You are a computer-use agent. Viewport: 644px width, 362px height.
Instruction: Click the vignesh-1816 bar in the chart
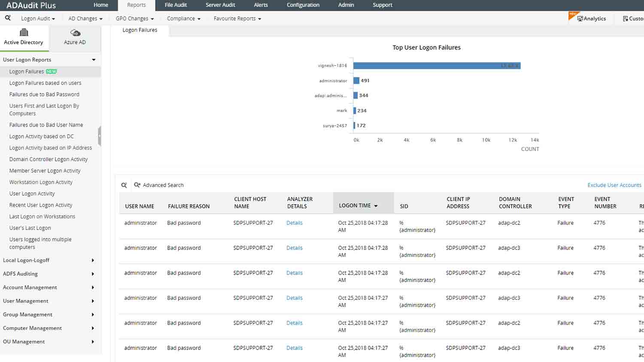[436, 66]
